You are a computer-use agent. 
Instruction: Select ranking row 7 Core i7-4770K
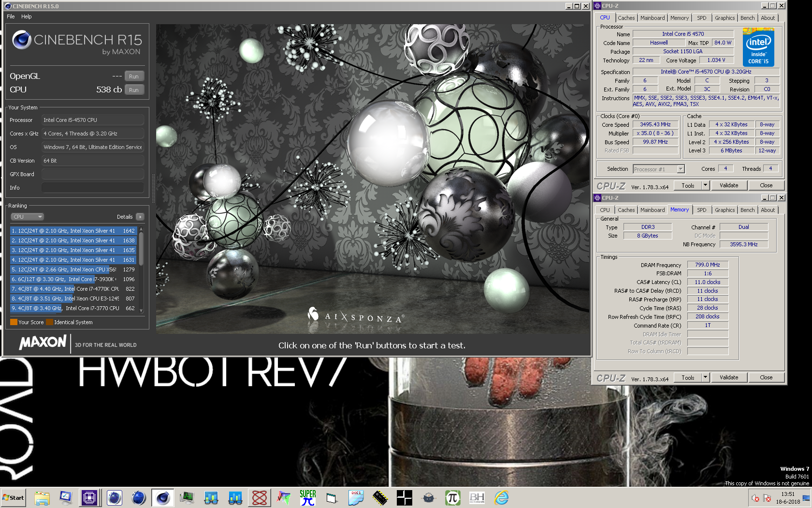(x=73, y=289)
